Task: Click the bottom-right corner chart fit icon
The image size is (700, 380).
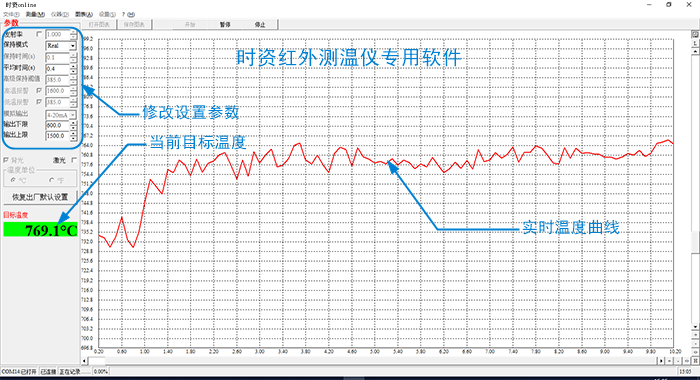Action: pos(695,361)
